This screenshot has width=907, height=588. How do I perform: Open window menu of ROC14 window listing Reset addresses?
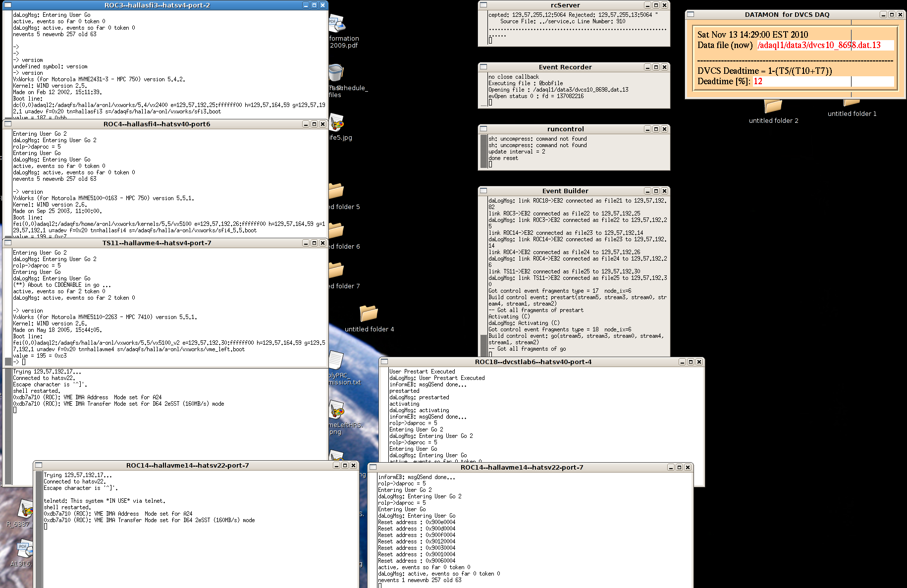[x=373, y=467]
